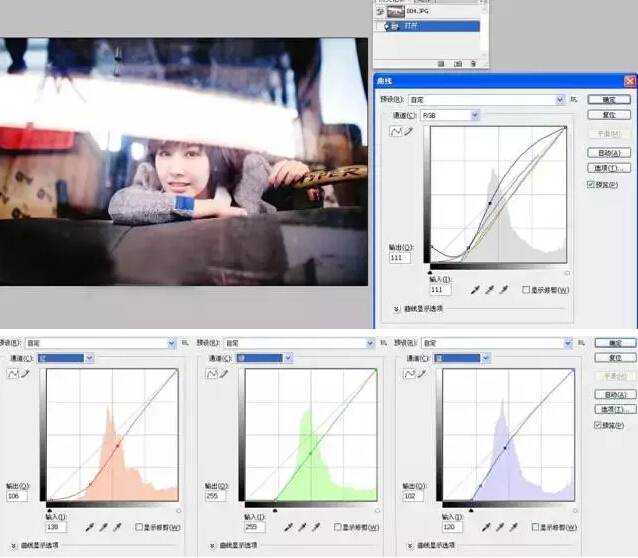Pick gray eyedropper in green-histogram panel
Viewport: 638px width, 558px height.
pyautogui.click(x=302, y=527)
